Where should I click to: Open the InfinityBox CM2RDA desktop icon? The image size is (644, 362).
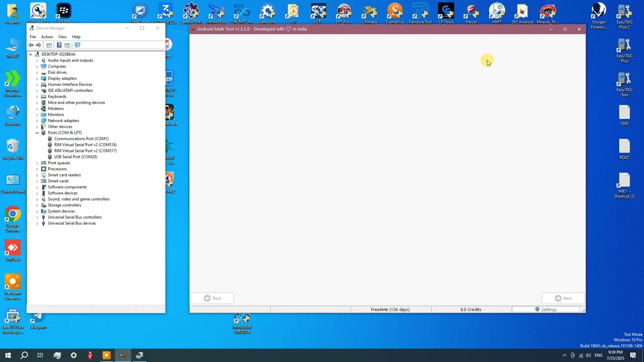pyautogui.click(x=242, y=323)
